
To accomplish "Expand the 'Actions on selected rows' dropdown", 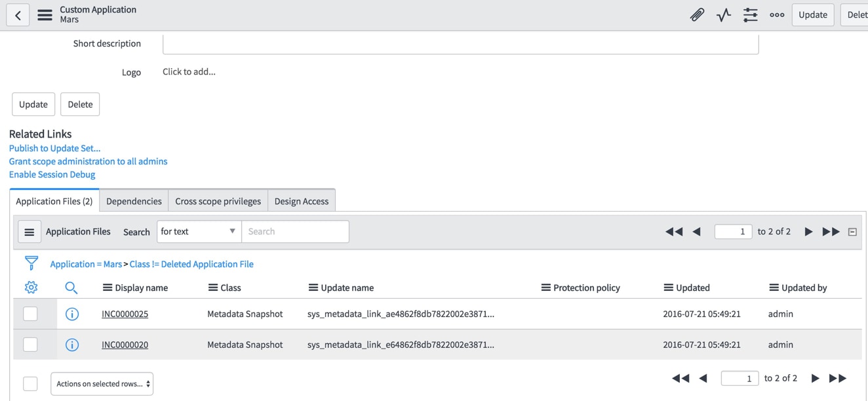I will [102, 384].
